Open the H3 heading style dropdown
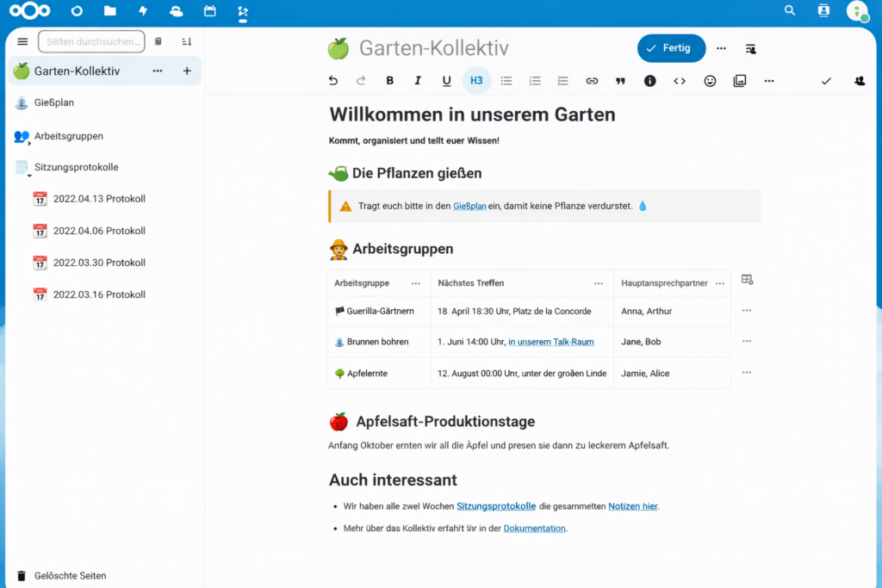Viewport: 882px width, 588px height. 476,80
